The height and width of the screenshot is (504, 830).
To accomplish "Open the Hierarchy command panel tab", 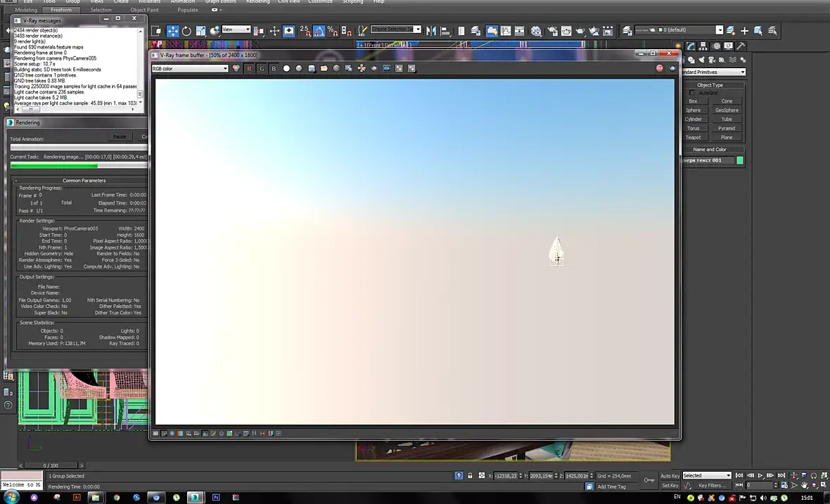I will coord(703,46).
